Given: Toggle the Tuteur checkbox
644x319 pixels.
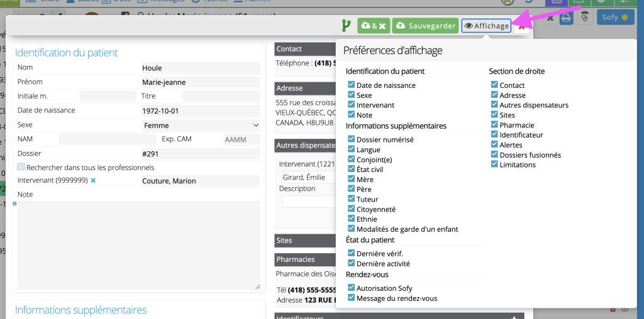Looking at the screenshot, I should (x=351, y=198).
